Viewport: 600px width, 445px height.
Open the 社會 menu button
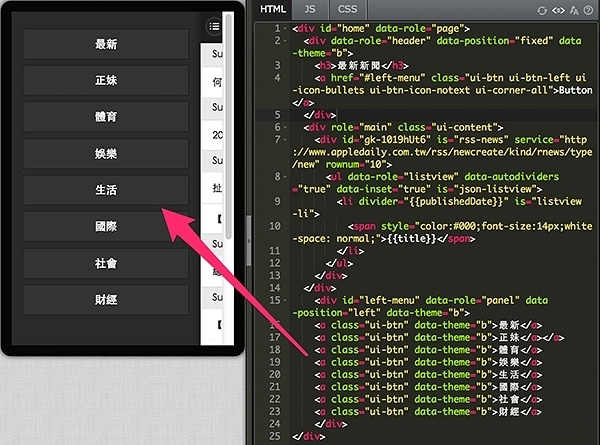coord(105,263)
